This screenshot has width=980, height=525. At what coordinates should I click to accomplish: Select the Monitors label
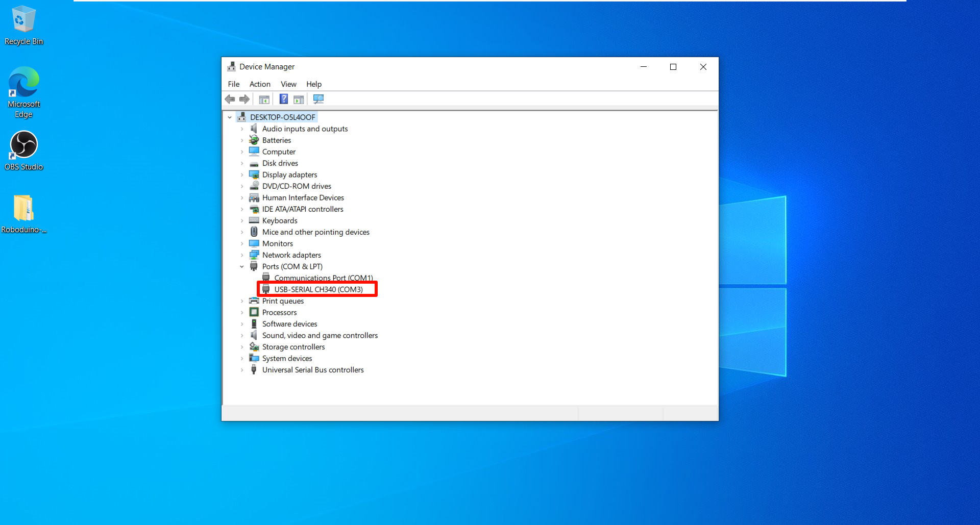pyautogui.click(x=278, y=243)
